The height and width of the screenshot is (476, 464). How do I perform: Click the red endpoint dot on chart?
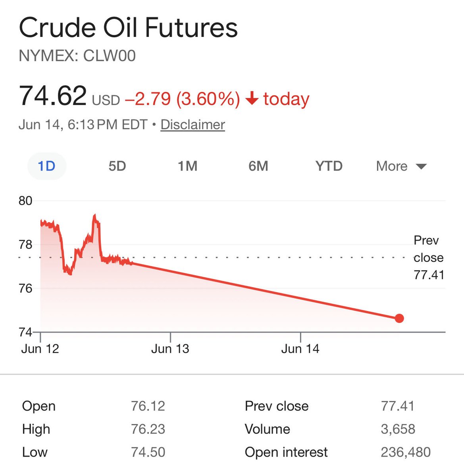[399, 318]
